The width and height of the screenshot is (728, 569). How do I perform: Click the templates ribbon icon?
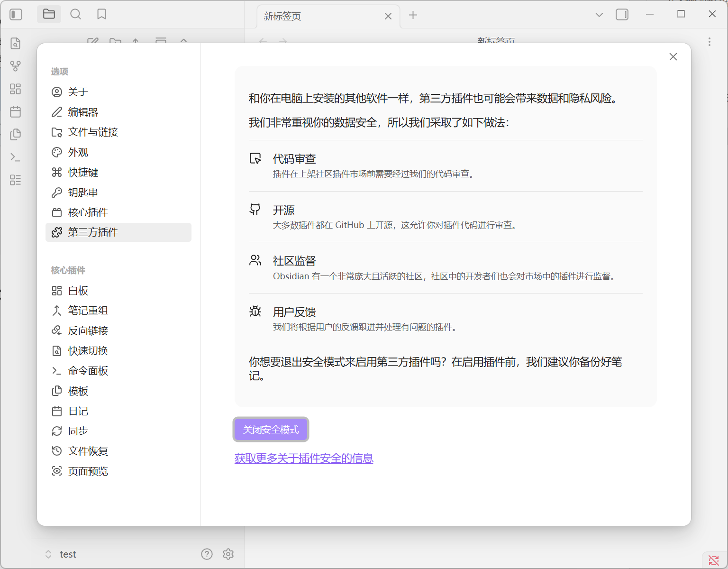(16, 134)
